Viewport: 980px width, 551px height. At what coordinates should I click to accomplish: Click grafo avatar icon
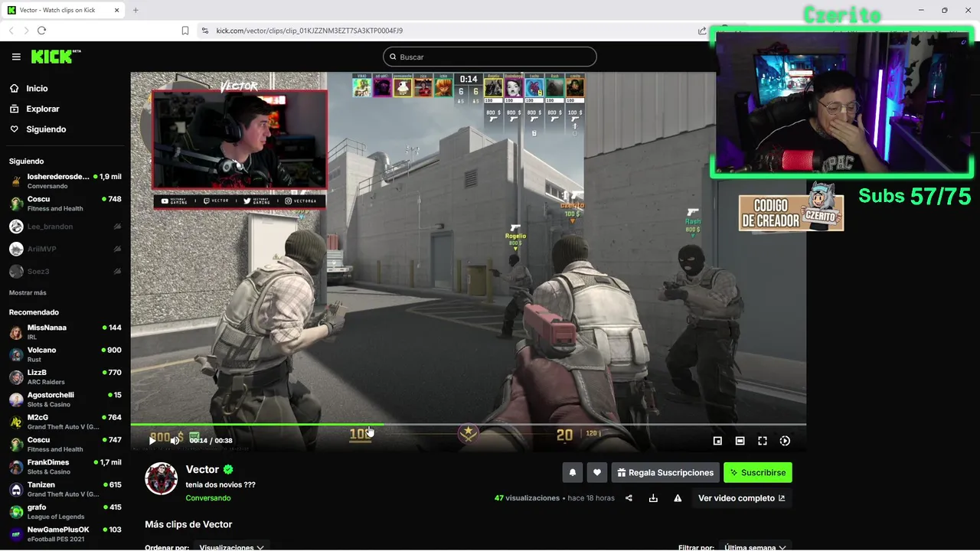16,512
